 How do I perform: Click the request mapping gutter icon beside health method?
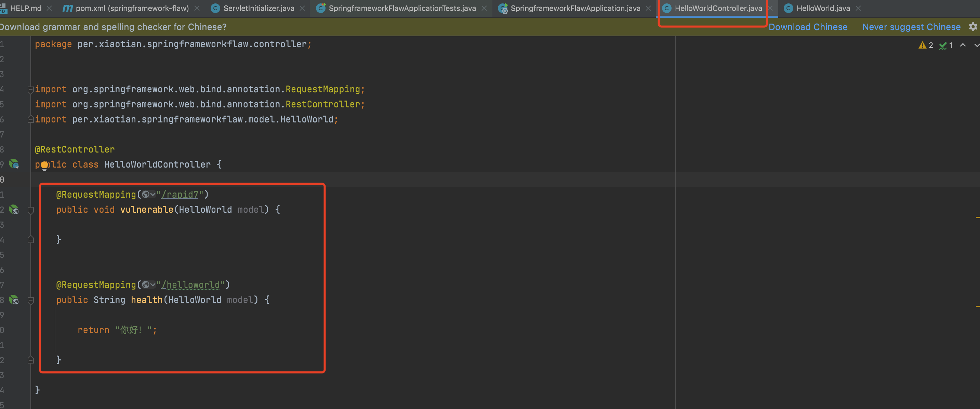pyautogui.click(x=14, y=300)
